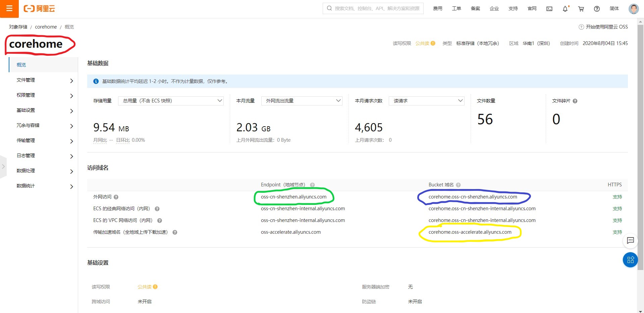The width and height of the screenshot is (644, 313).
Task: Click help icon beside 传输加速域名
Action: pos(175,232)
